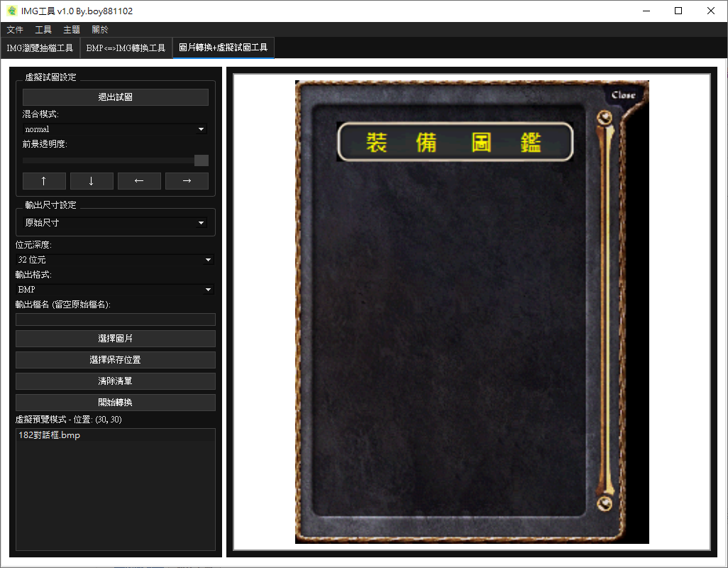Click the 清除清單 button

pos(116,381)
